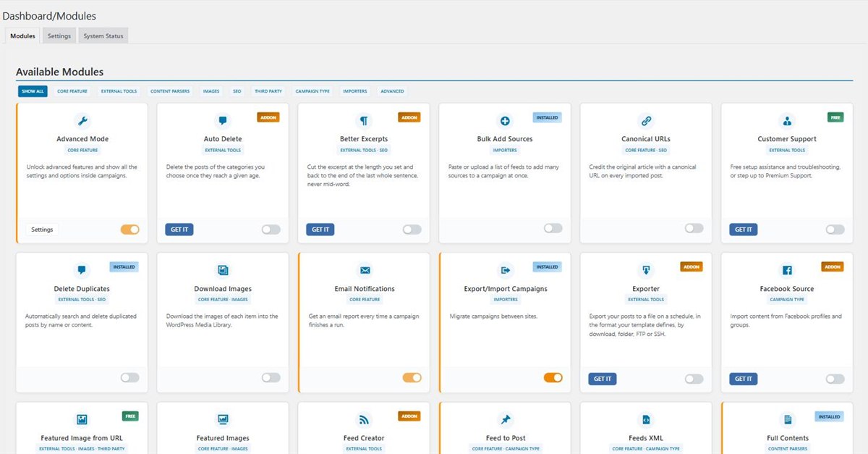
Task: Click the Dashboard/Modules page title
Action: [x=49, y=15]
